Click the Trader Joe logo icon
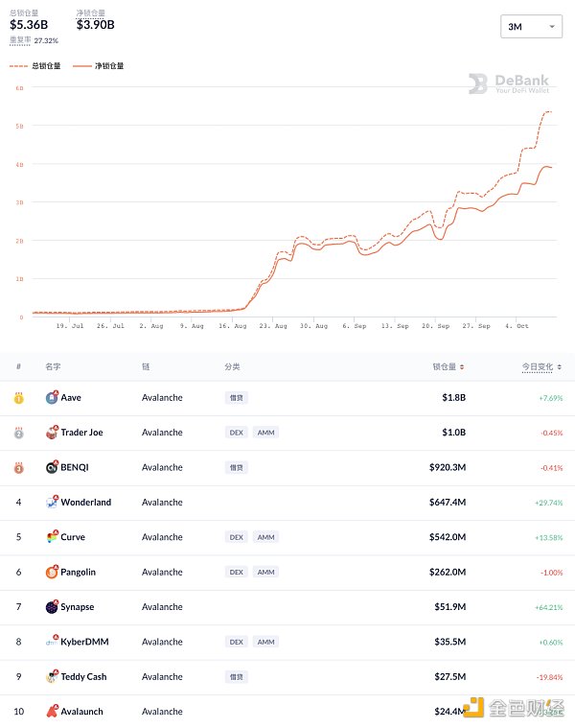 (x=52, y=433)
